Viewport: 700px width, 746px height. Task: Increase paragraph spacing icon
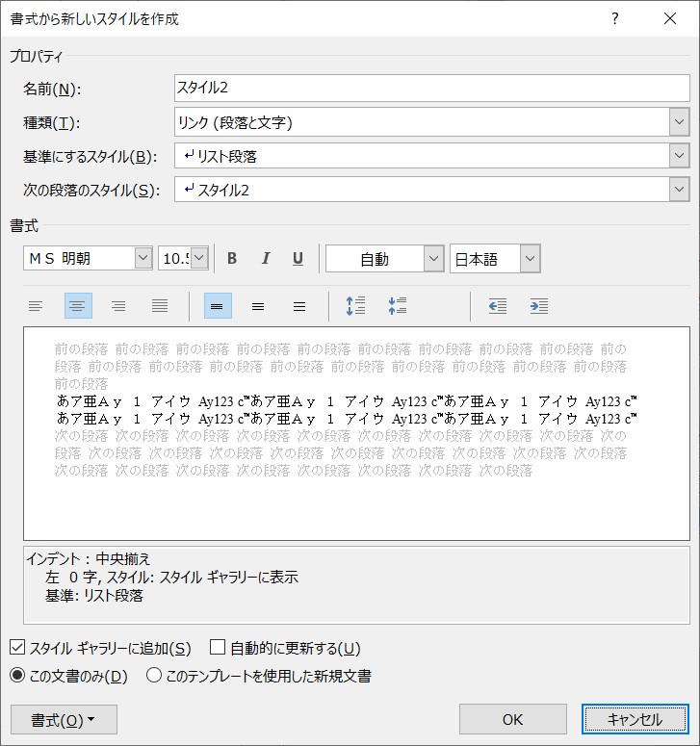[355, 305]
